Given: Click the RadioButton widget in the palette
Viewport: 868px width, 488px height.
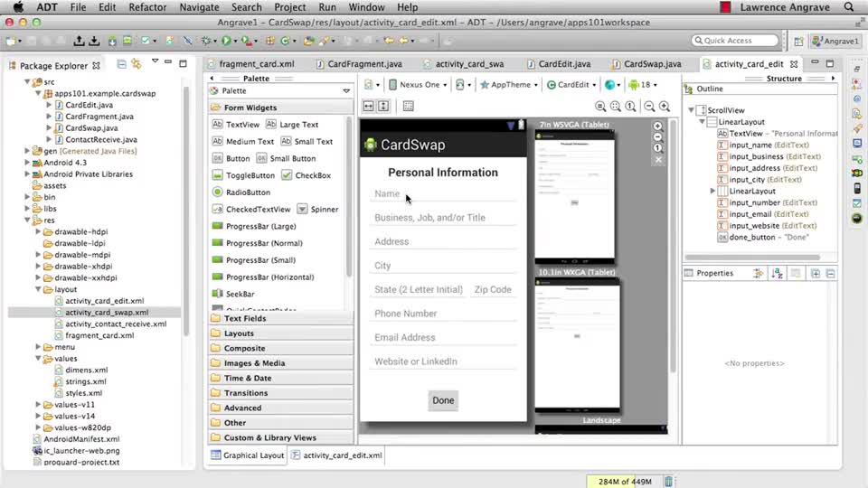Looking at the screenshot, I should [241, 192].
